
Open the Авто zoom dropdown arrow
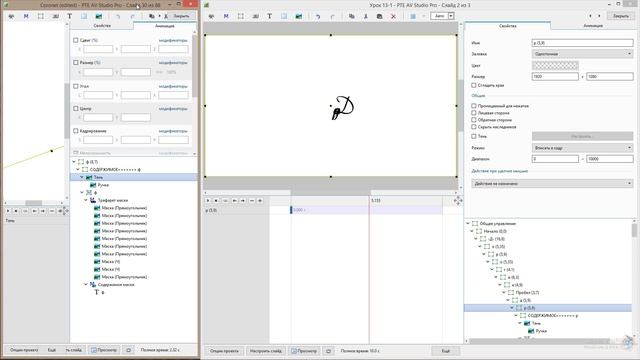(451, 16)
